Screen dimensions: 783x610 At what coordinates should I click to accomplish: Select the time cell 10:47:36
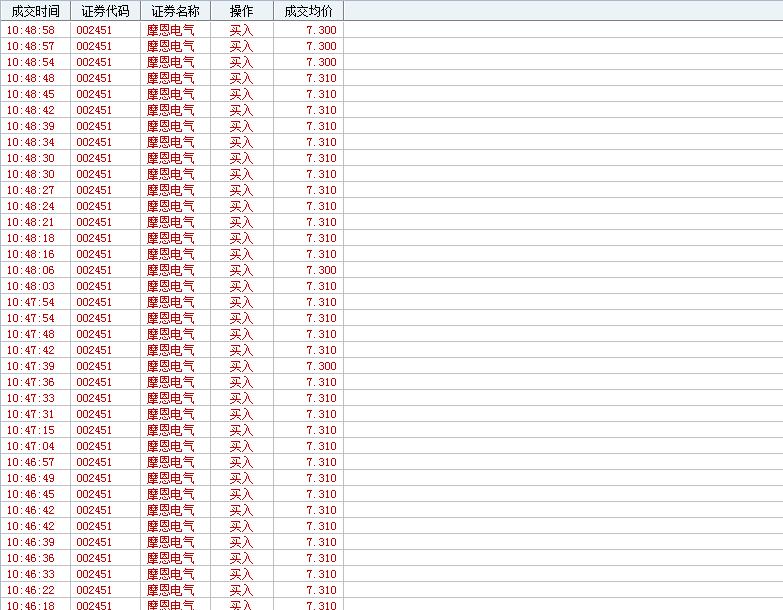30,382
